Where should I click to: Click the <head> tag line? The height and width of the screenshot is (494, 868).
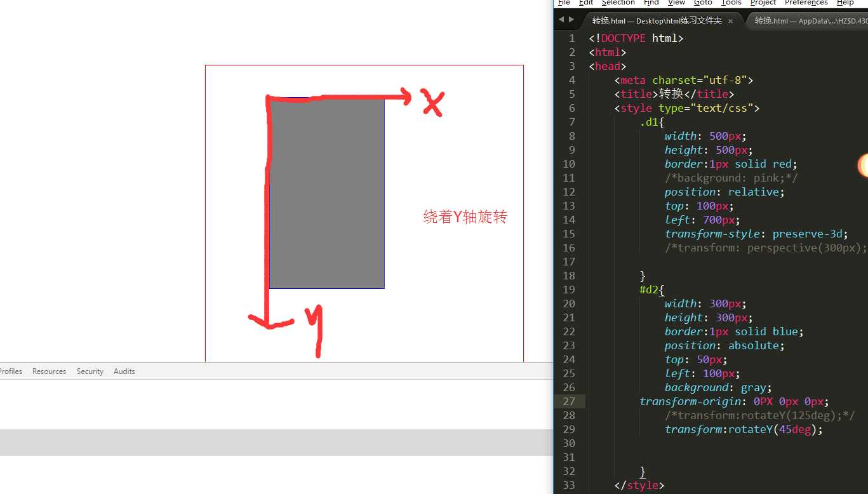(608, 66)
